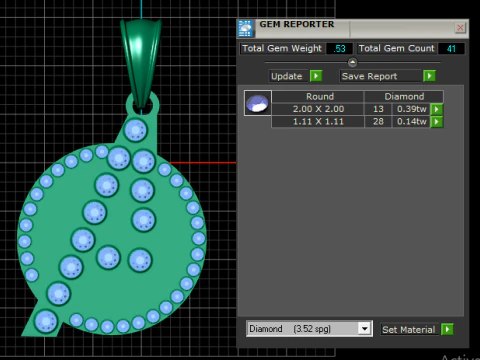Click the green arrow next to Save Report
The image size is (480, 360).
pyautogui.click(x=429, y=76)
